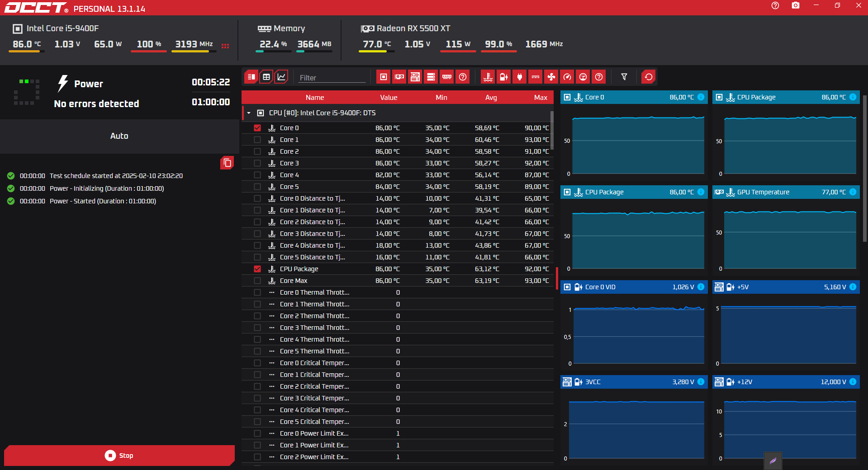Viewport: 868px width, 470px height.
Task: Check the Core 3 checkbox
Action: (x=257, y=163)
